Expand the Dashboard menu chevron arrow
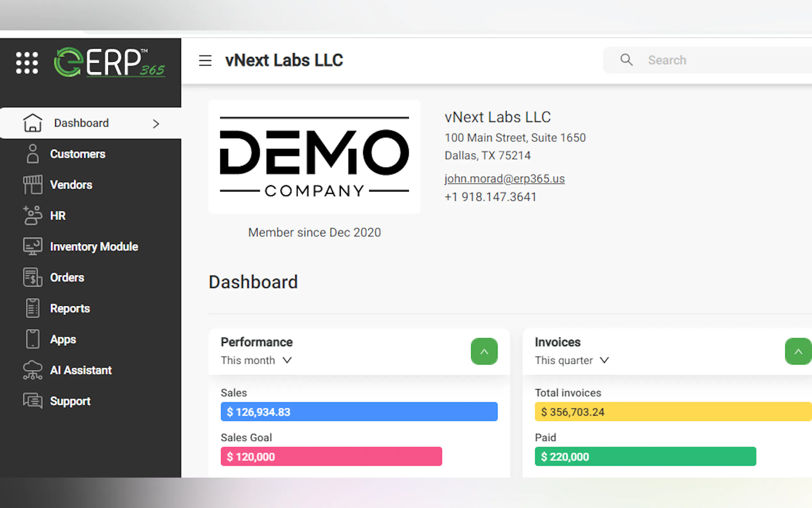Viewport: 812px width, 508px height. pyautogui.click(x=156, y=123)
